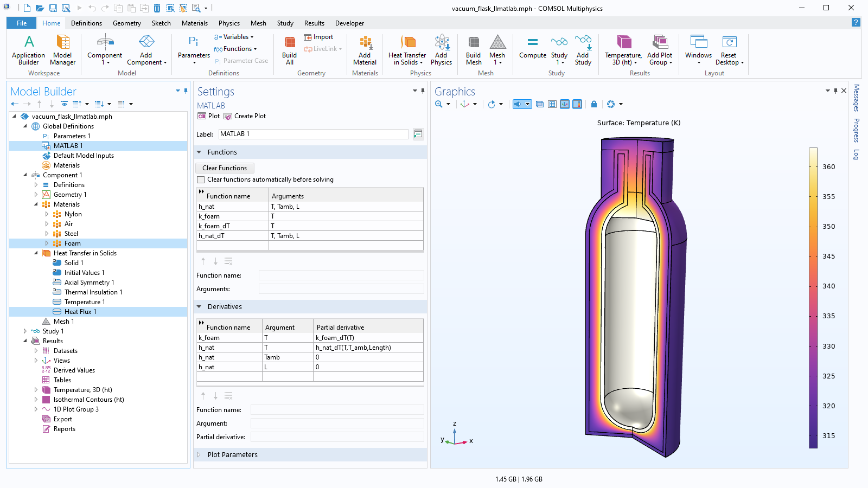Click the temperature color legend bar
Viewport: 868px width, 488px height.
pos(813,298)
